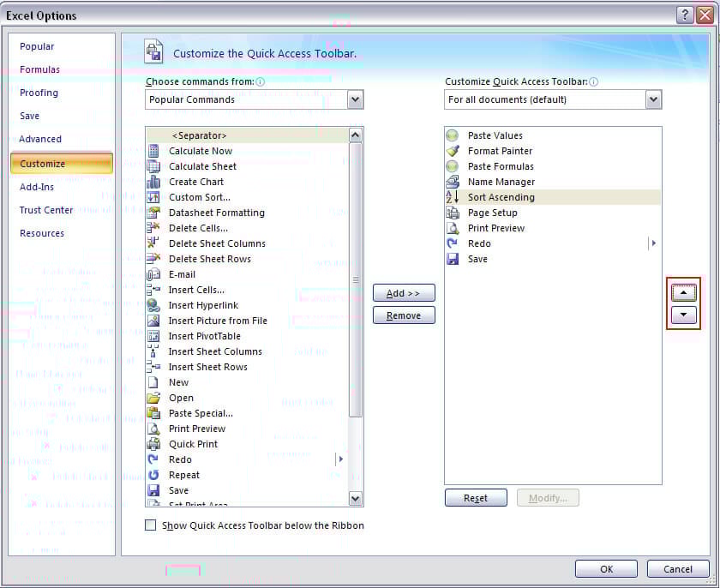Click the help question mark icon
Screen dimensions: 720x588
pyautogui.click(x=685, y=15)
